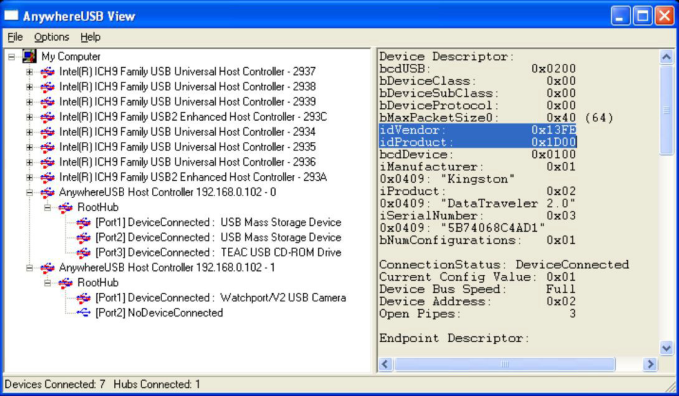The height and width of the screenshot is (396, 679).
Task: Open the Options menu
Action: coord(52,37)
